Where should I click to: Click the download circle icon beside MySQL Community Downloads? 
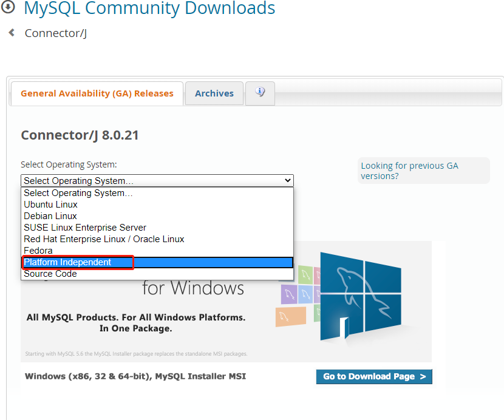8,7
